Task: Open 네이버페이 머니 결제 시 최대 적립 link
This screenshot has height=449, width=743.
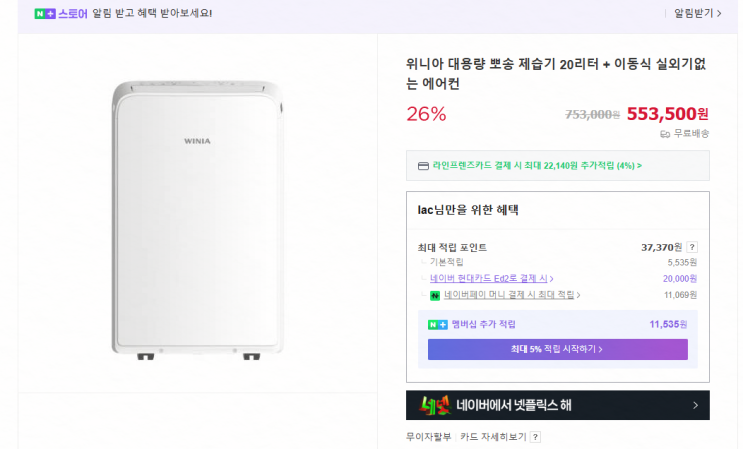Action: tap(512, 295)
